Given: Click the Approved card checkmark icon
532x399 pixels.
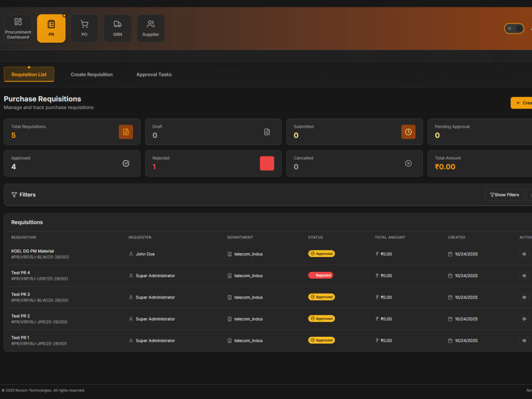Looking at the screenshot, I should click(x=126, y=163).
